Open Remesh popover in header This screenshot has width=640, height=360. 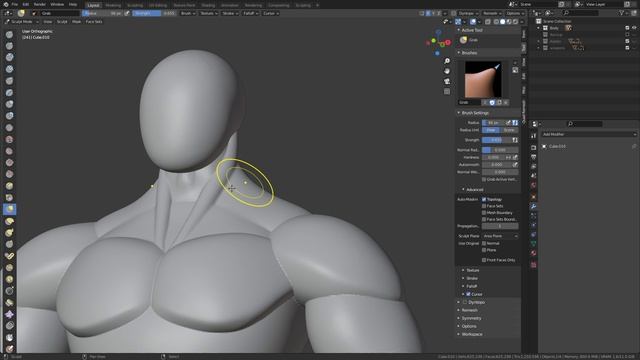click(492, 13)
